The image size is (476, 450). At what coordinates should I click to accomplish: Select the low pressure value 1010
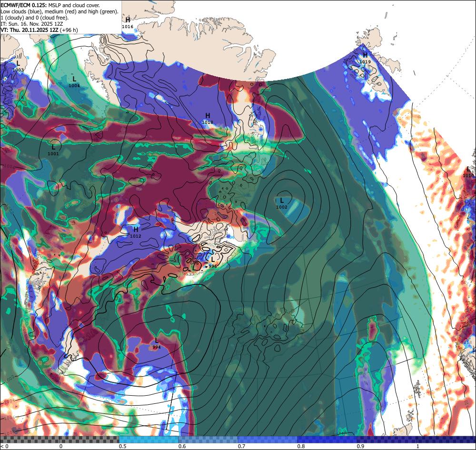pos(468,176)
